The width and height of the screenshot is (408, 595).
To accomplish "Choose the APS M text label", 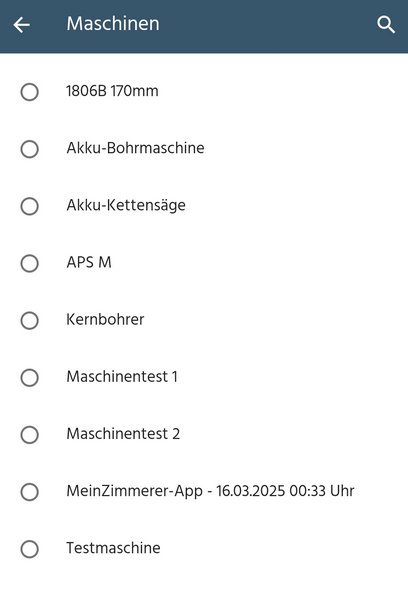I will (x=89, y=262).
